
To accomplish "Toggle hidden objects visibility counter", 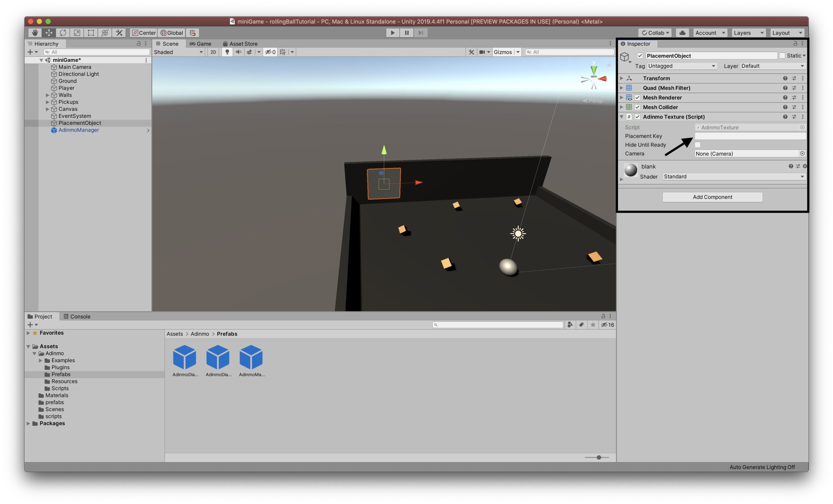I will (270, 52).
